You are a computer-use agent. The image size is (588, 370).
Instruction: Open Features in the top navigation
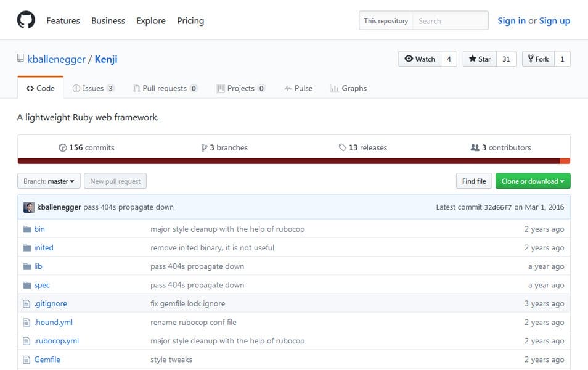[63, 20]
